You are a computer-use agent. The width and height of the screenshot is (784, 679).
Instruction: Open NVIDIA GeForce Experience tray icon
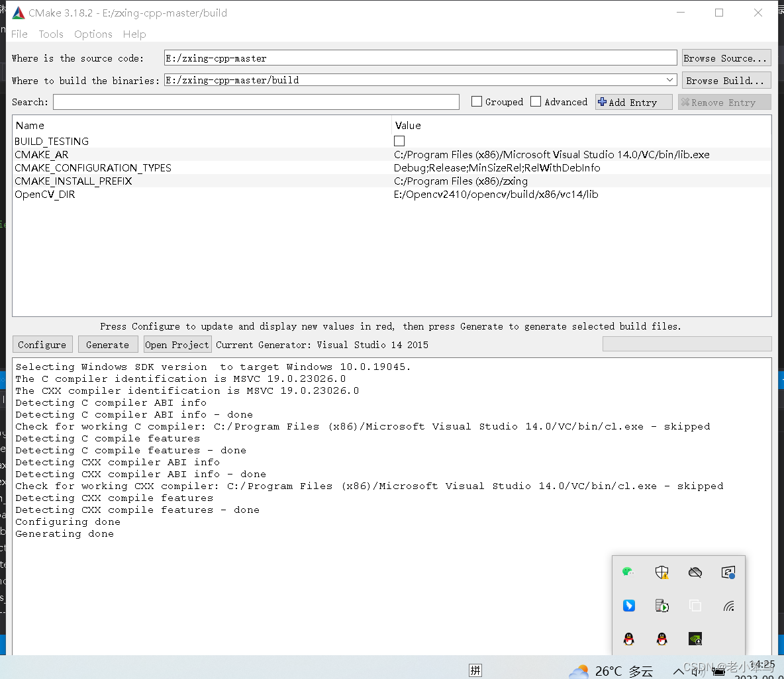coord(695,638)
